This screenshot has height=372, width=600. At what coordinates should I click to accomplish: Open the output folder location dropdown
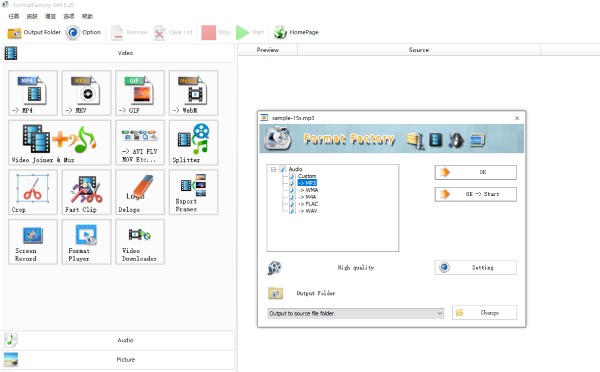point(356,313)
